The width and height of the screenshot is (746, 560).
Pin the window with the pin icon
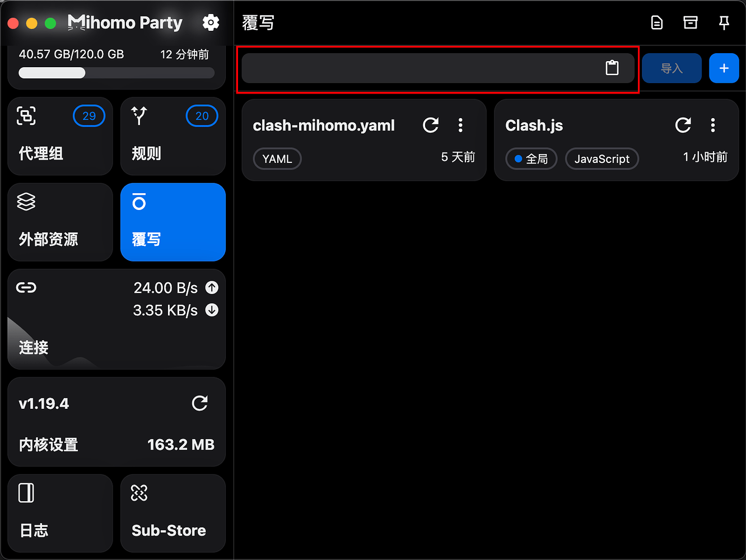click(x=724, y=22)
